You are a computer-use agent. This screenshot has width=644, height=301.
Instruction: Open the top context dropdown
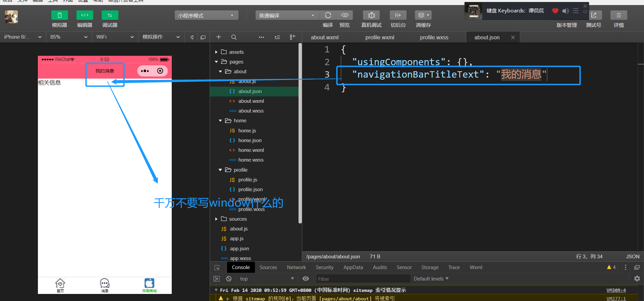click(x=267, y=279)
